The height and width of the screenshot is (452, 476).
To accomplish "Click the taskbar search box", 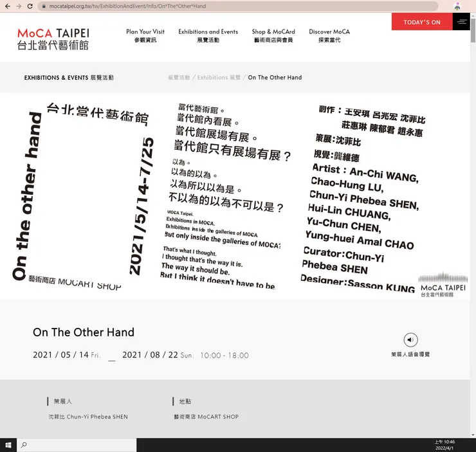I will [77, 445].
